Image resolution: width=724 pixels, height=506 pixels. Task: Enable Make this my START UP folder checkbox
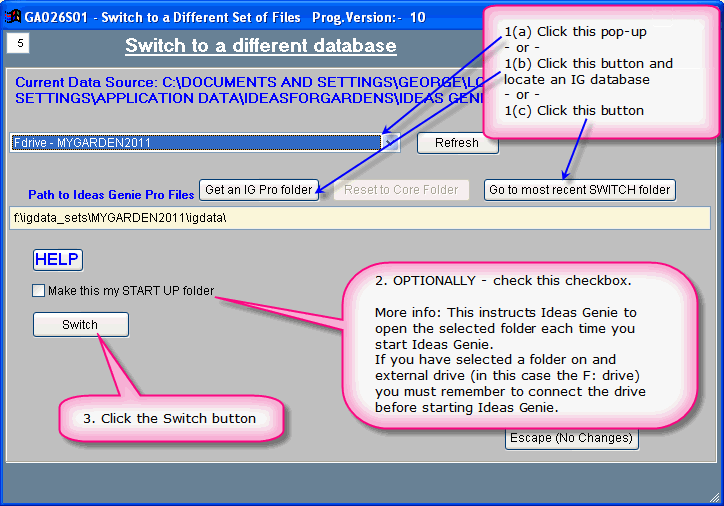pyautogui.click(x=38, y=290)
